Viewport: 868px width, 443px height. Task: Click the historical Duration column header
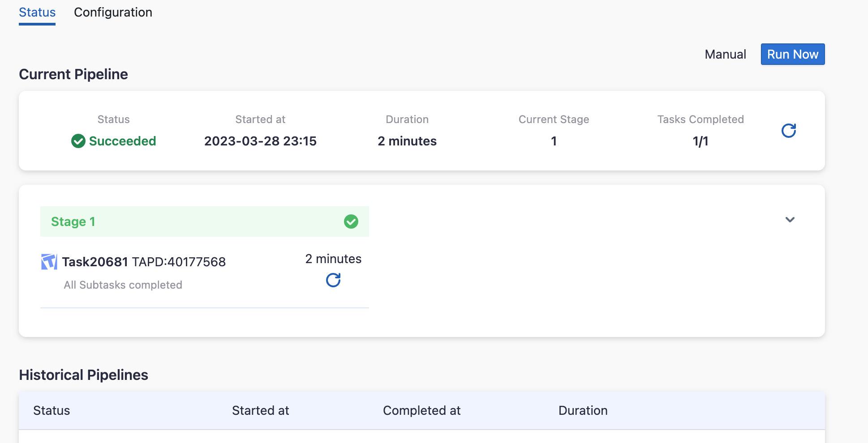tap(583, 411)
